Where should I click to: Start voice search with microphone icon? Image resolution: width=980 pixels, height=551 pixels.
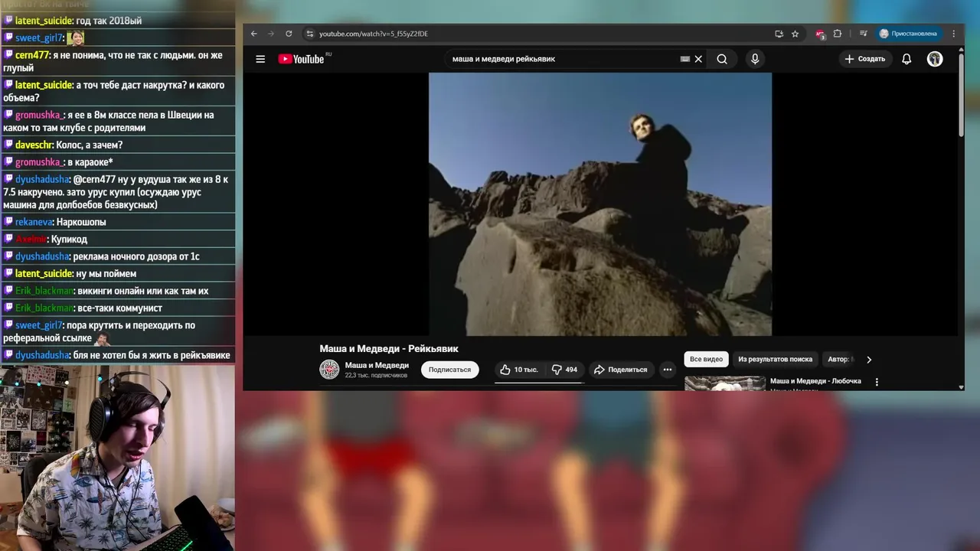(755, 59)
